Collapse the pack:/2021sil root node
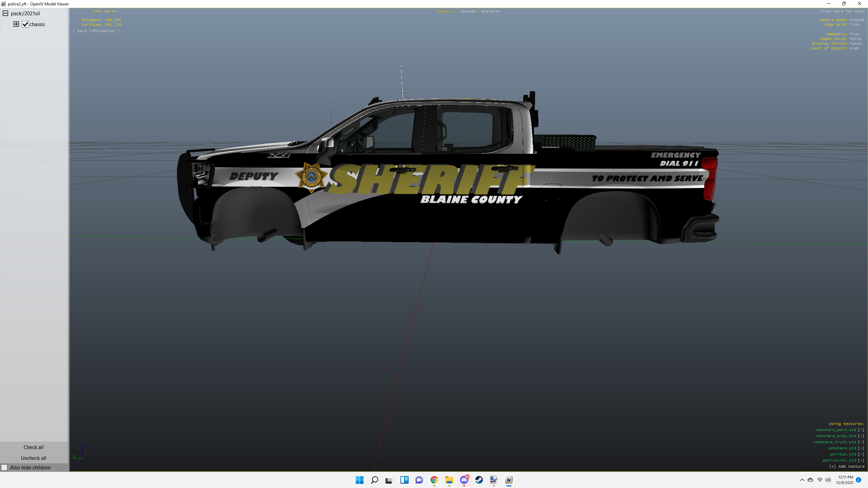 point(5,13)
